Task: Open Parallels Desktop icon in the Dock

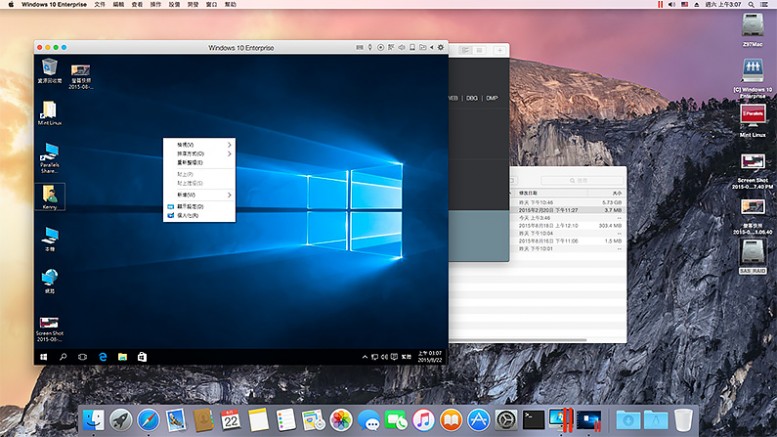Action: (x=561, y=420)
